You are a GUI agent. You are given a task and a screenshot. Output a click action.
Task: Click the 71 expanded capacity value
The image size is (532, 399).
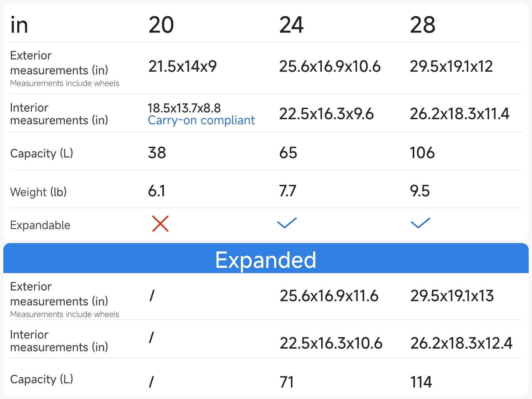(287, 382)
